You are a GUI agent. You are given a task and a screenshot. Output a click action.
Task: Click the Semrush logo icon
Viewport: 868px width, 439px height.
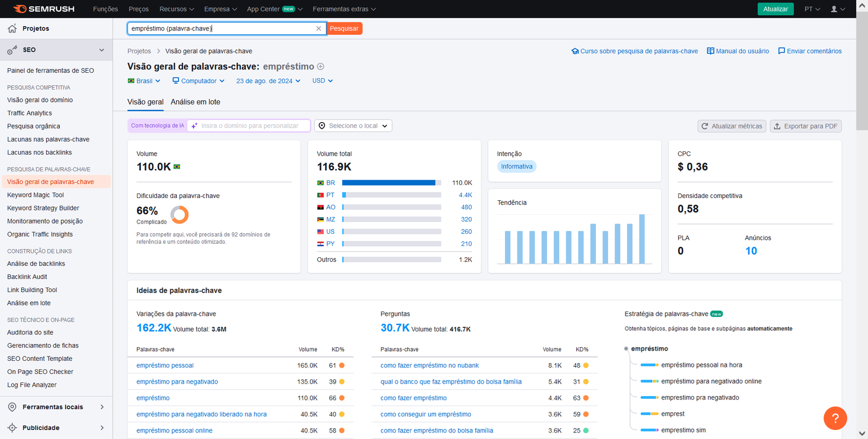(x=20, y=9)
